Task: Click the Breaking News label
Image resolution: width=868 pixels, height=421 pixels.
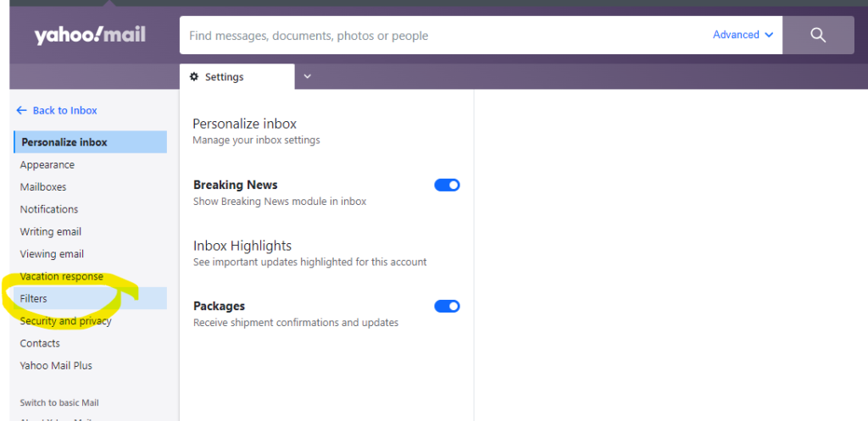Action: coord(236,185)
